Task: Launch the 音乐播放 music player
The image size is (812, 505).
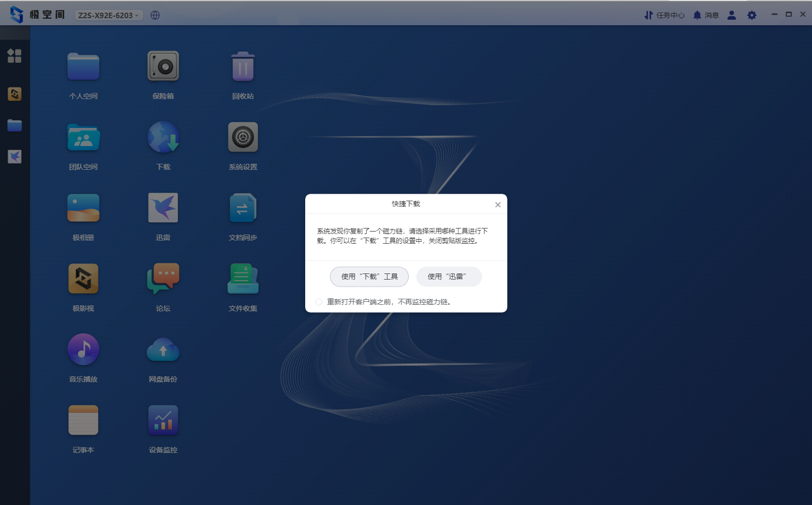Action: point(83,350)
